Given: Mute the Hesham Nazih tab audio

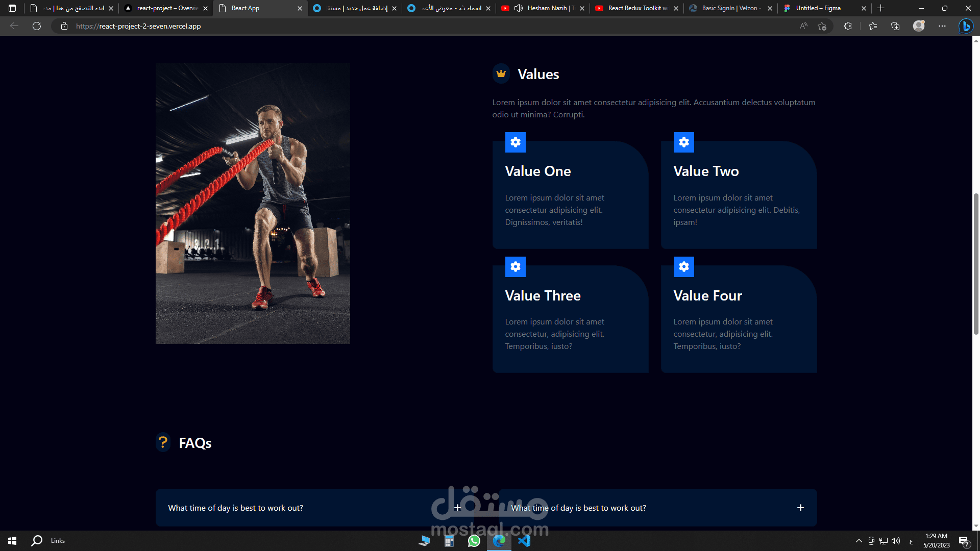Looking at the screenshot, I should tap(518, 8).
